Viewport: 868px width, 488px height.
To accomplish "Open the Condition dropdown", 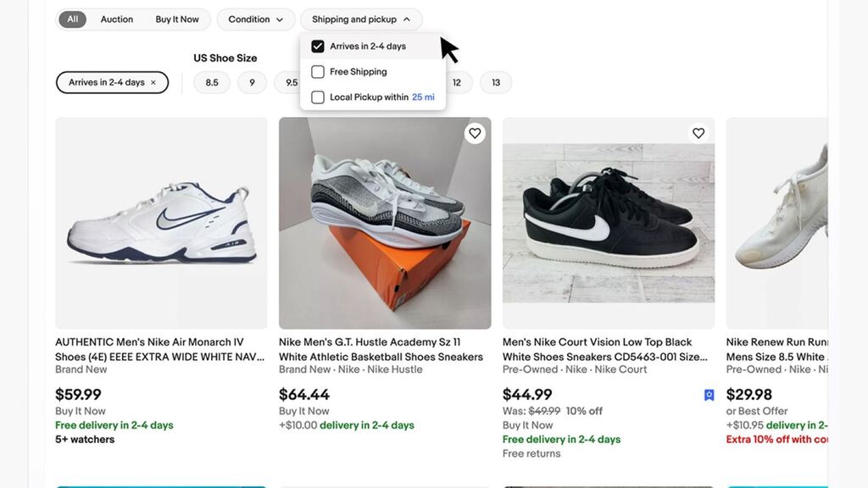I will (255, 19).
